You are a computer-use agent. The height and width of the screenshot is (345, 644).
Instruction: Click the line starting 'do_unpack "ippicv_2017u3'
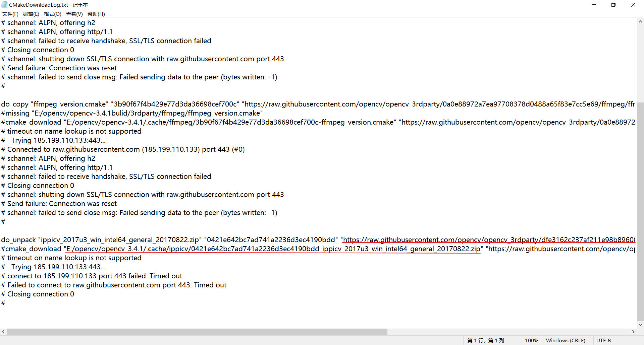coord(318,240)
